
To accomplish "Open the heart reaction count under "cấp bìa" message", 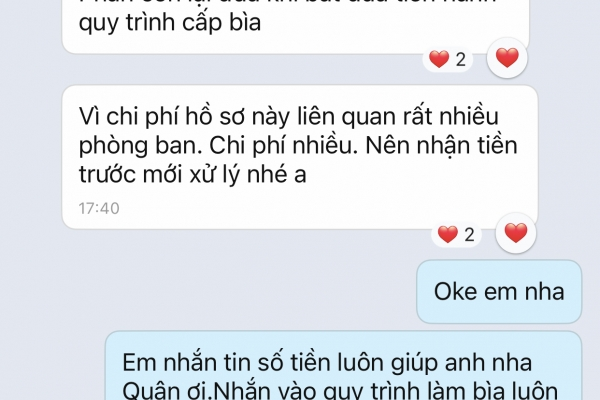I will point(448,60).
